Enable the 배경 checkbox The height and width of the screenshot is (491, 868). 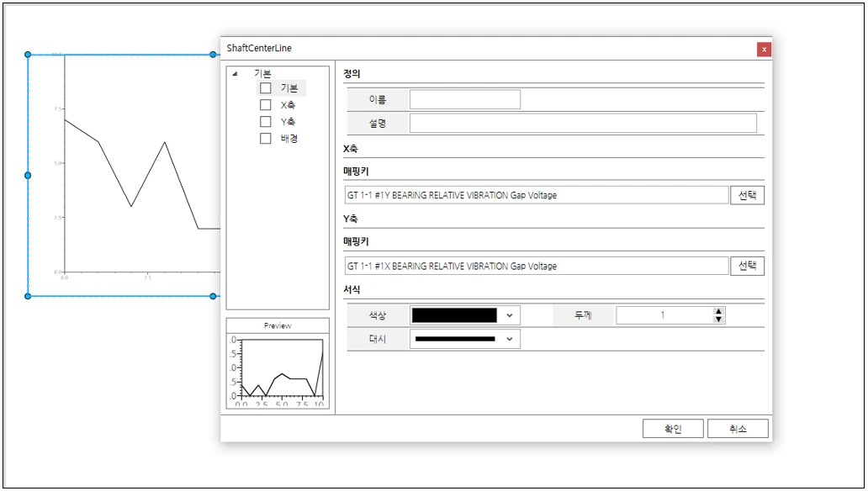(x=266, y=138)
